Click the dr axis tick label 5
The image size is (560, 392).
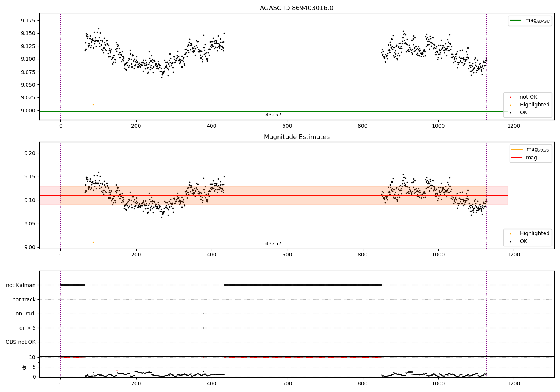(x=34, y=367)
